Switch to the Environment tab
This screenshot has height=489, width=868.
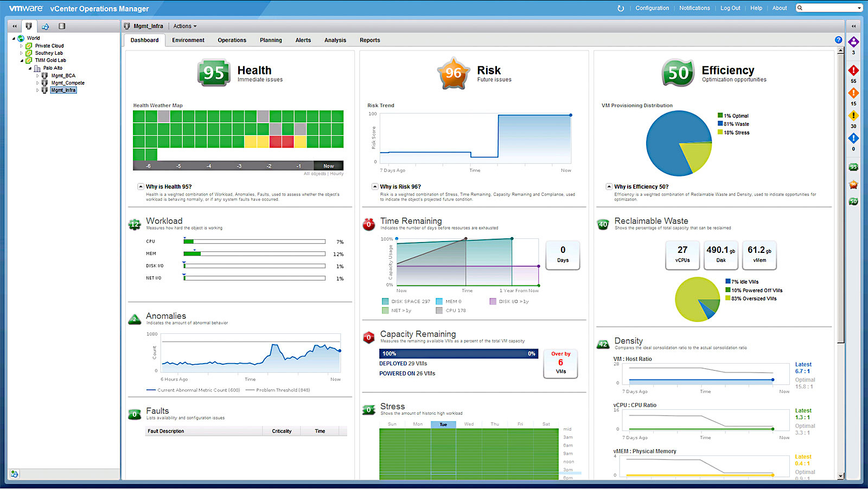(188, 40)
